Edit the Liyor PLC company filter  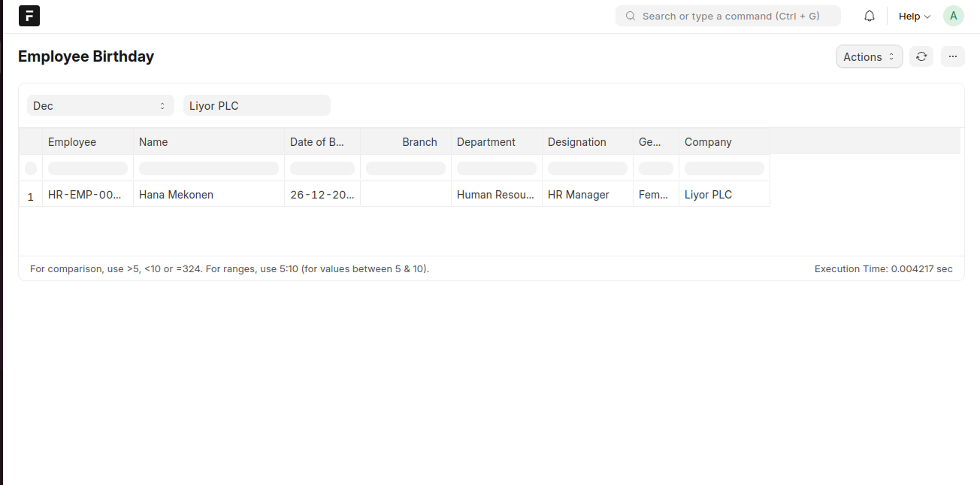(x=256, y=106)
